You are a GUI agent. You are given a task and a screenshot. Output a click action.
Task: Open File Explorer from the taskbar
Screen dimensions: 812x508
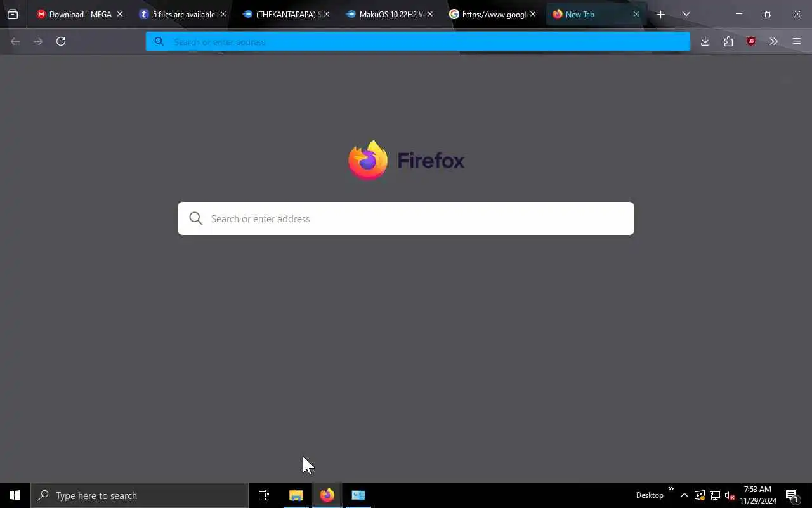click(296, 495)
